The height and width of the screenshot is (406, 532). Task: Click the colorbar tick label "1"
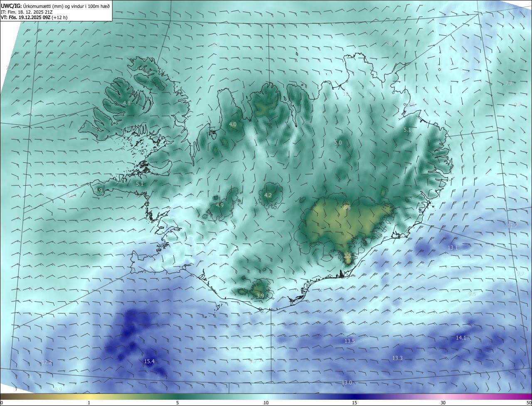coord(89,403)
